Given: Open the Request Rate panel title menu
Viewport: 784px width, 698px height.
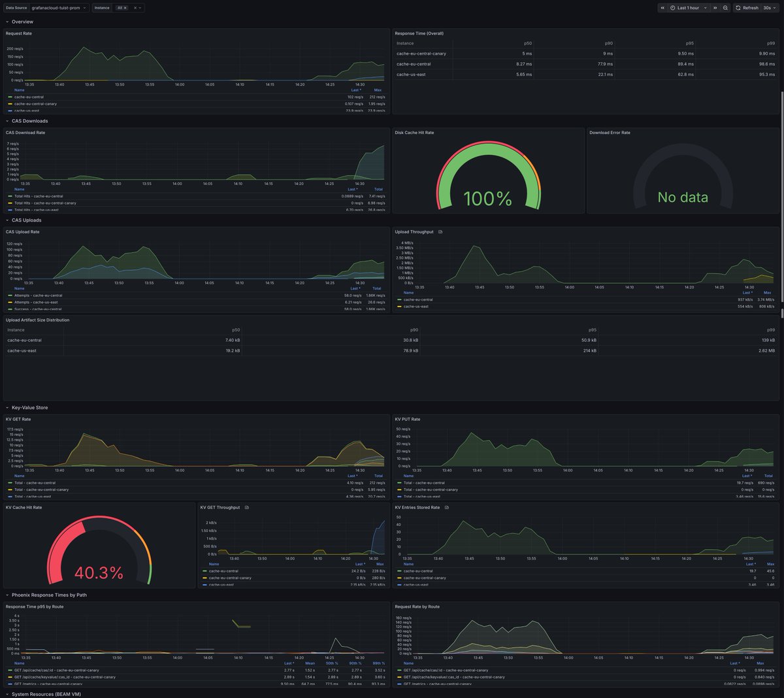Looking at the screenshot, I should (x=20, y=33).
